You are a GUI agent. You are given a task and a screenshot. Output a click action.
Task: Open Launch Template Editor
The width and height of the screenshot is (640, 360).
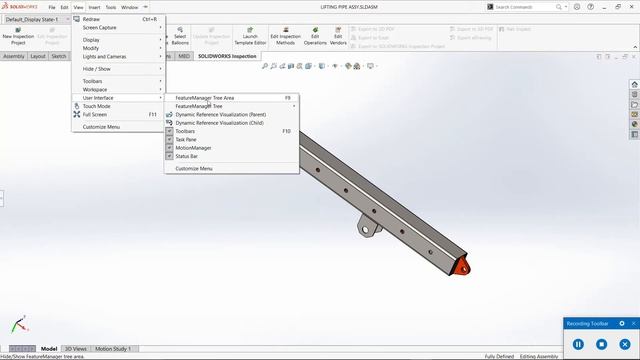250,36
